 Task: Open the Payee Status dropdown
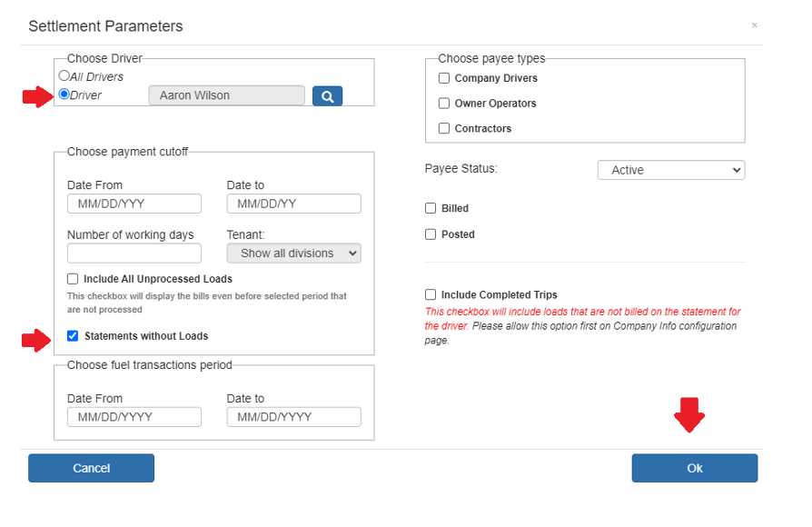[671, 170]
